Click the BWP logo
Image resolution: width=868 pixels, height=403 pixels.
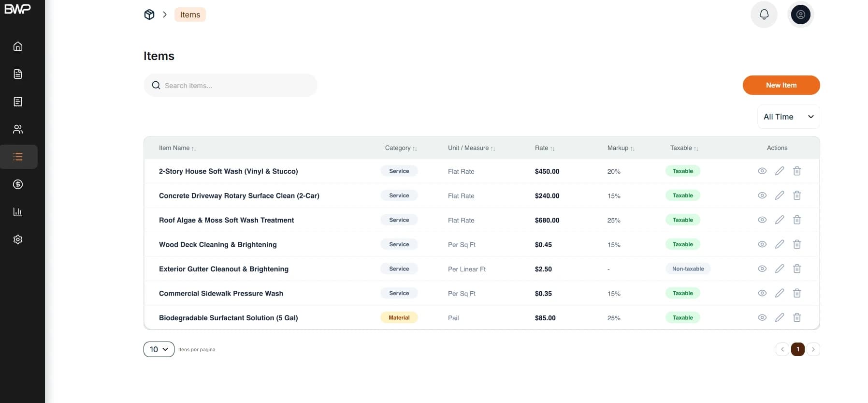[17, 9]
